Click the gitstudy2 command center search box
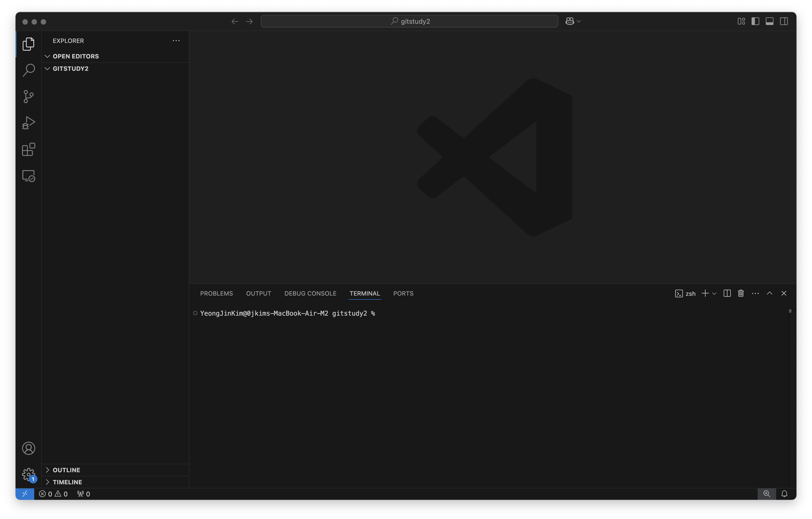This screenshot has height=519, width=812. pyautogui.click(x=409, y=21)
